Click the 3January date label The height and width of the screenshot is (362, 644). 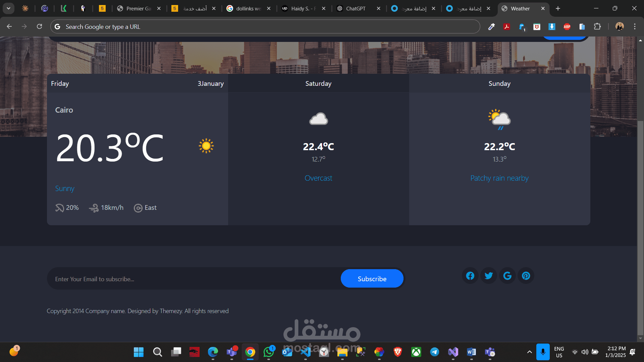coord(211,83)
